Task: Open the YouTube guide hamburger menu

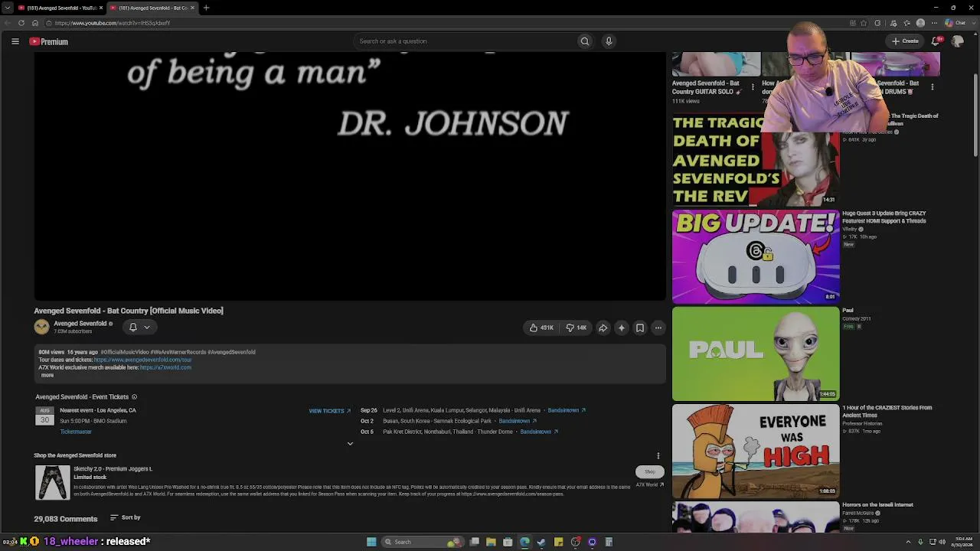Action: [15, 41]
